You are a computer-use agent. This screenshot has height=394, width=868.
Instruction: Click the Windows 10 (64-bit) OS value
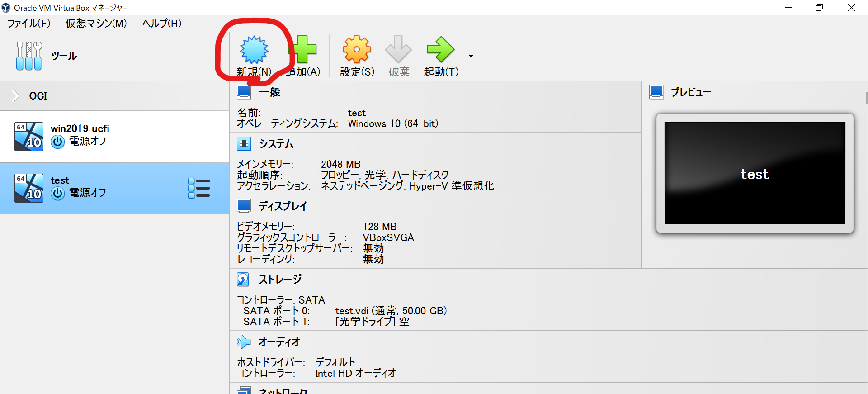click(393, 123)
